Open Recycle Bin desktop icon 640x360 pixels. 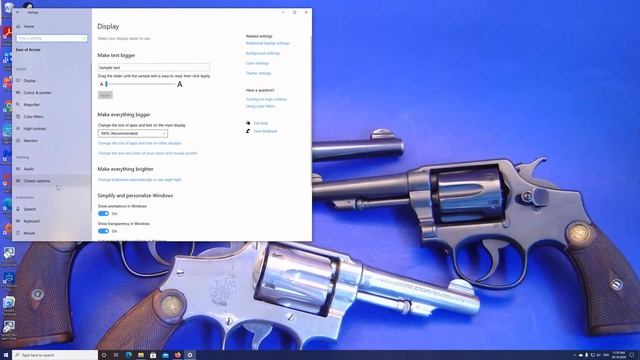tap(8, 7)
